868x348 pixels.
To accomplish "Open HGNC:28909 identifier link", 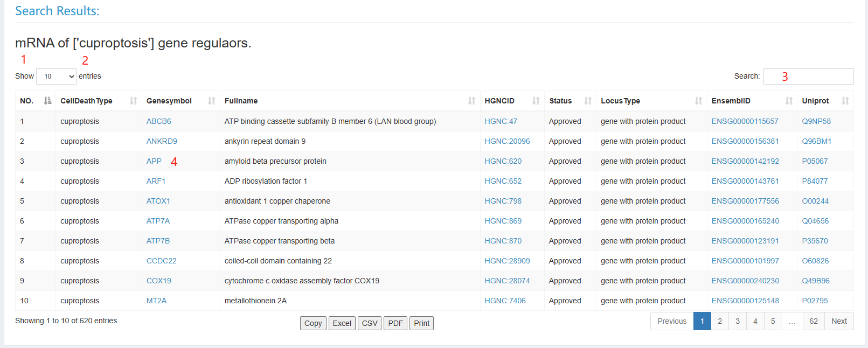I will [508, 261].
